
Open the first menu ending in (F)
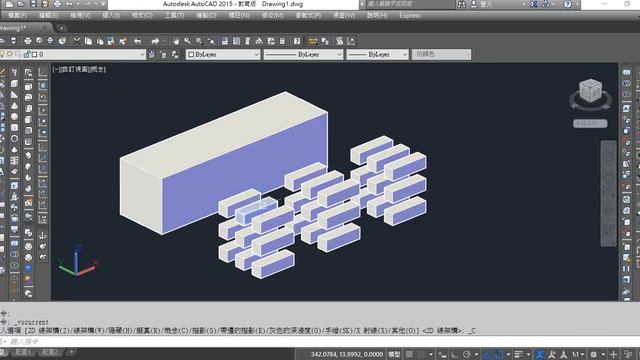click(x=17, y=16)
